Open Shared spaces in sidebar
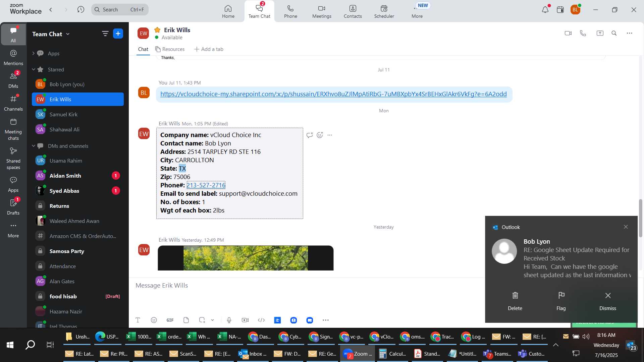Screen dimensions: 644x362 point(13,159)
